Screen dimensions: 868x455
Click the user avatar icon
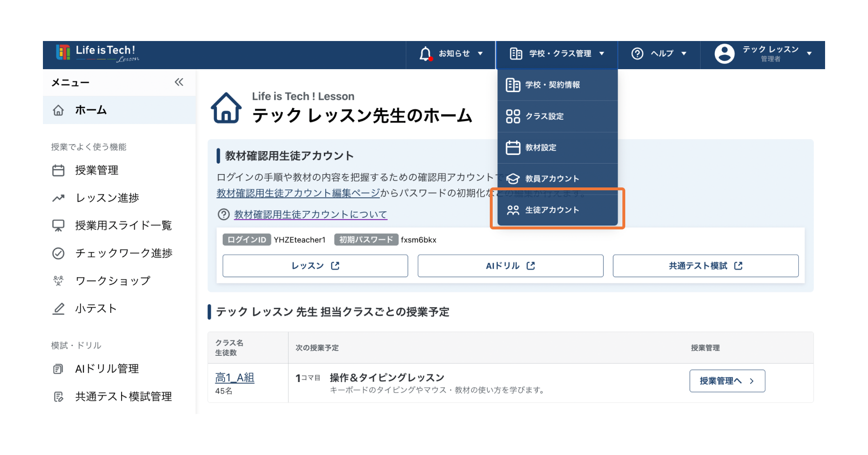(x=724, y=54)
